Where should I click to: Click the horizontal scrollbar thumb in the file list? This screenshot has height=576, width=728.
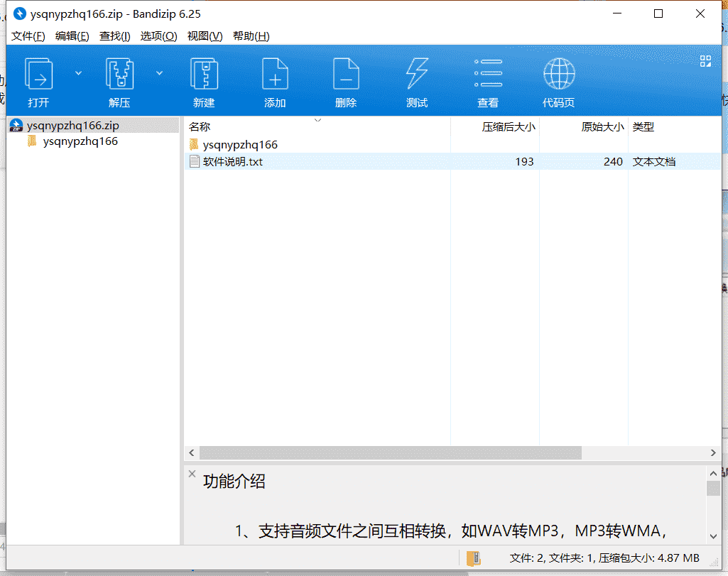(x=391, y=452)
